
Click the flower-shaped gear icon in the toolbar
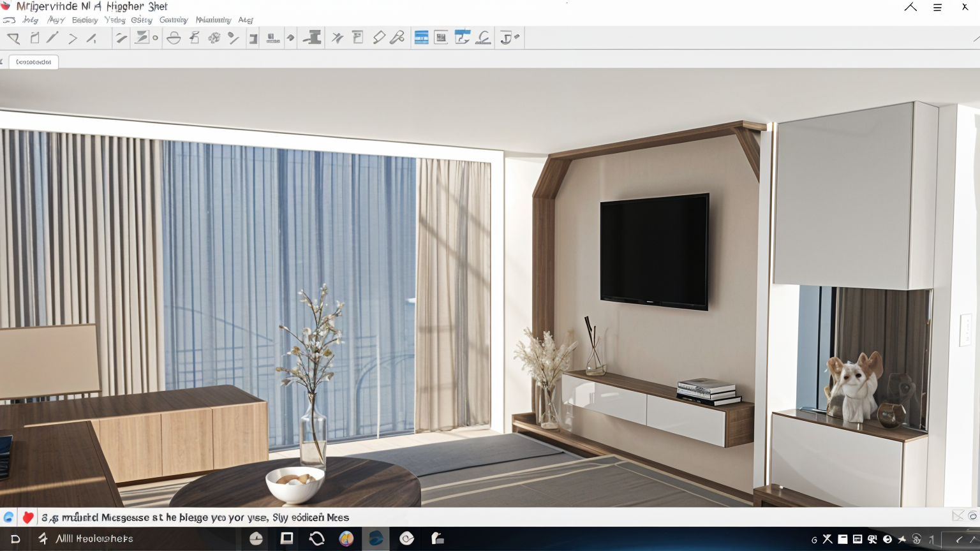pyautogui.click(x=214, y=38)
